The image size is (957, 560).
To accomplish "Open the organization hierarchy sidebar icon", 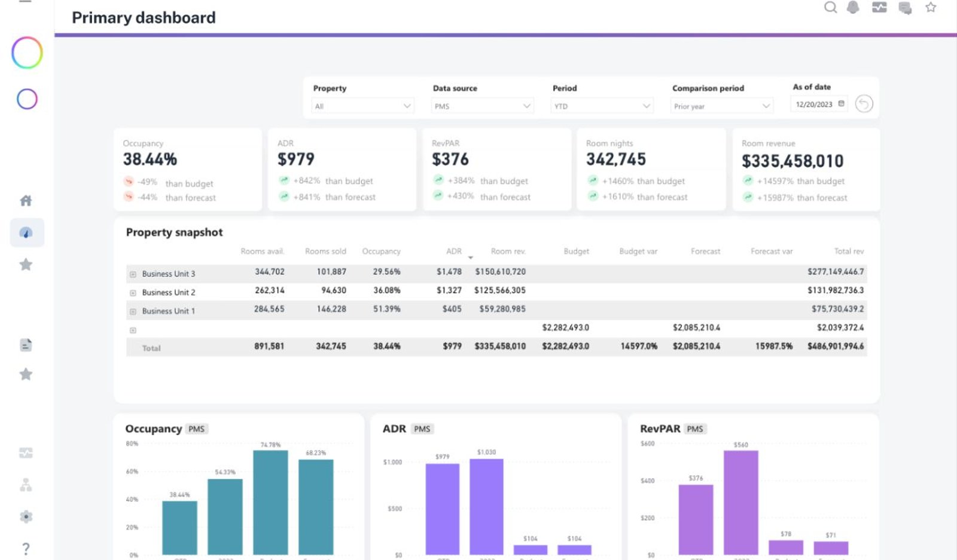I will (x=26, y=485).
